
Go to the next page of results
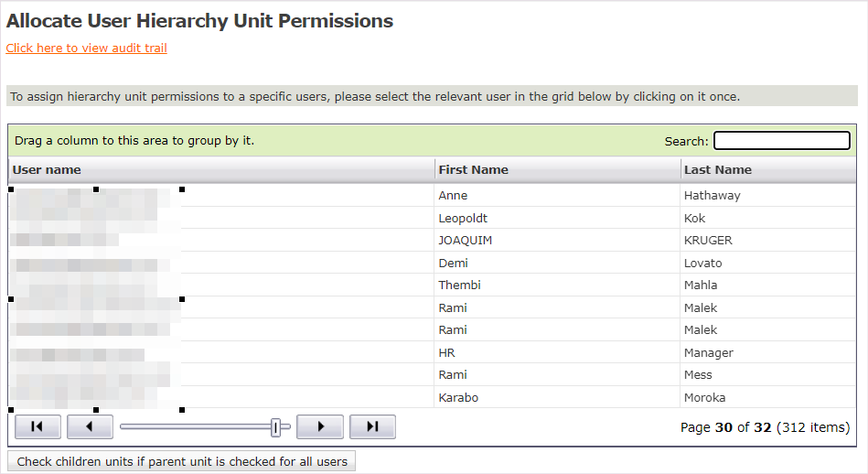pos(320,426)
